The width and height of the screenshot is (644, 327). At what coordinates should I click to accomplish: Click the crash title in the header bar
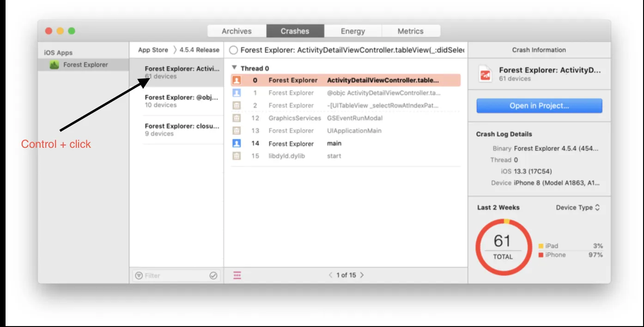pos(352,50)
